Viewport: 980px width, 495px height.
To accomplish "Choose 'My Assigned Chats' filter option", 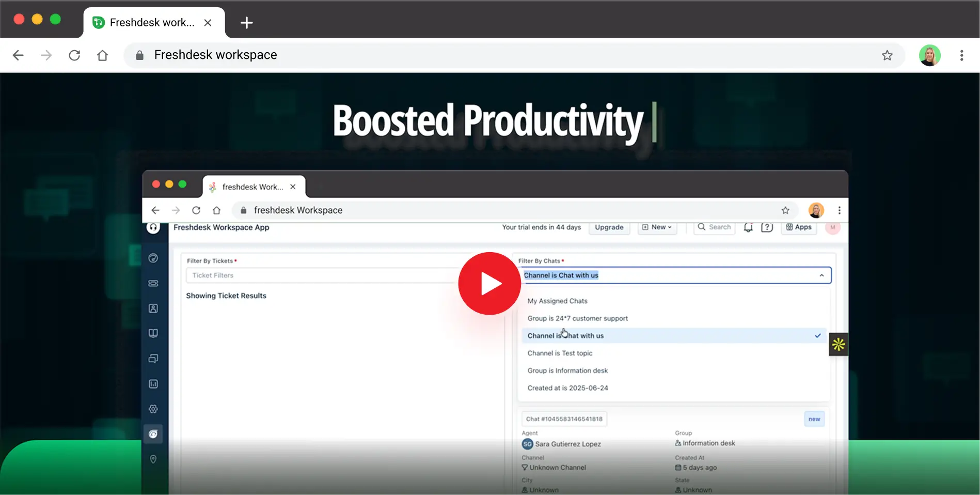I will 557,301.
